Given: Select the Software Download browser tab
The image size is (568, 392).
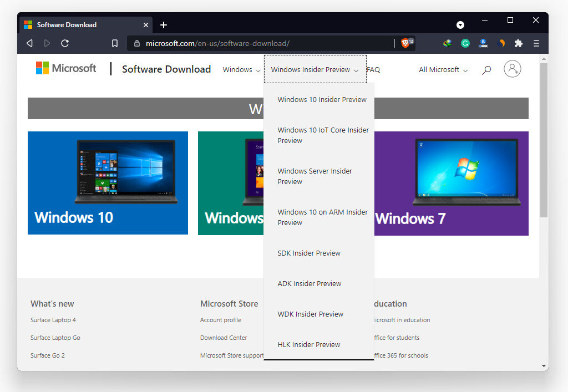Looking at the screenshot, I should (86, 25).
